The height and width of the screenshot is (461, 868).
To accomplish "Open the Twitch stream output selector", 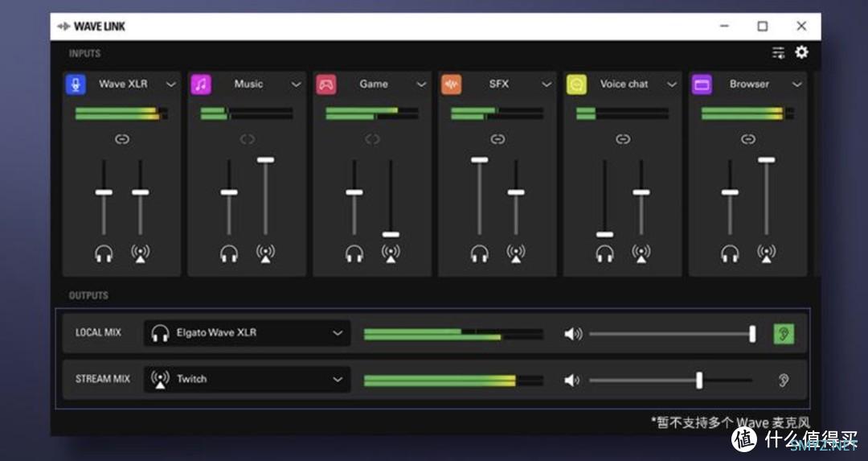I will point(247,380).
